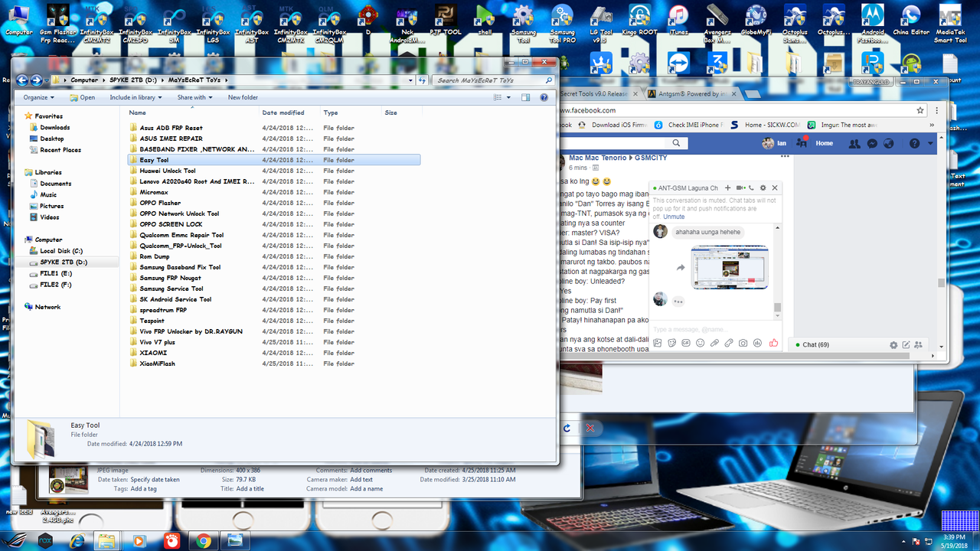Screen dimensions: 980x551
Task: Open Organize dropdown in Explorer toolbar
Action: [38, 97]
